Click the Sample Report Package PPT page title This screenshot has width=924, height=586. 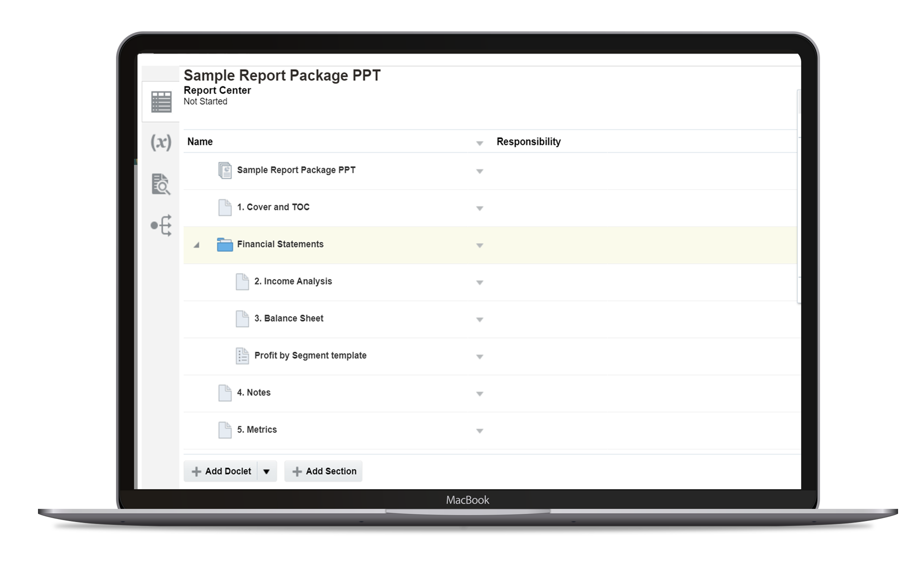(282, 75)
